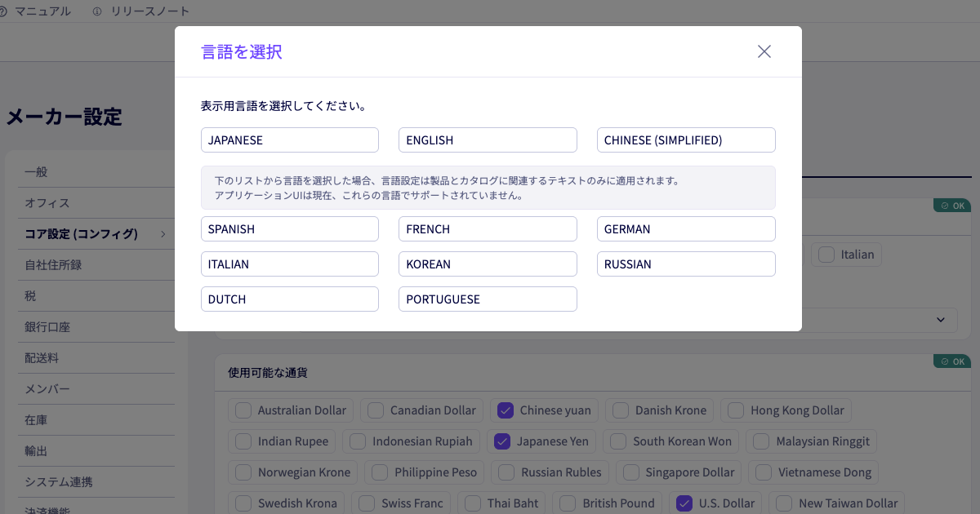This screenshot has height=514, width=980.
Task: Enable Thai Baht currency
Action: click(473, 503)
